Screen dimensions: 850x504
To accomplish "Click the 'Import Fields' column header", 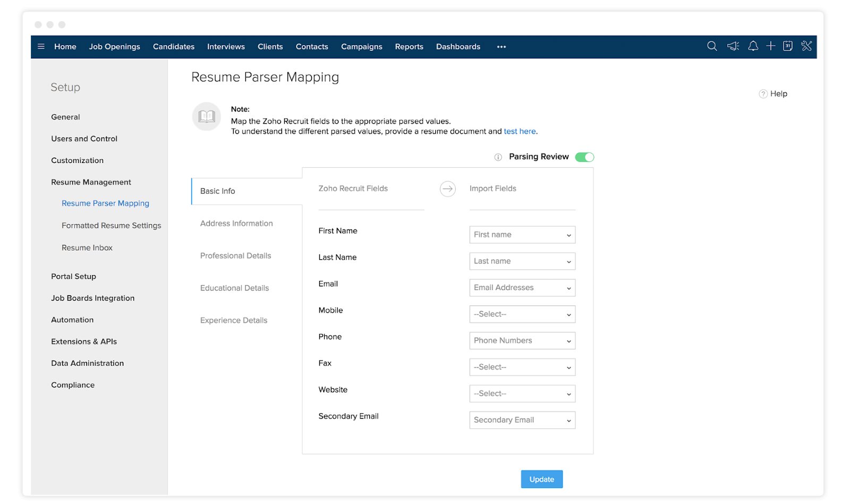I will [x=492, y=189].
